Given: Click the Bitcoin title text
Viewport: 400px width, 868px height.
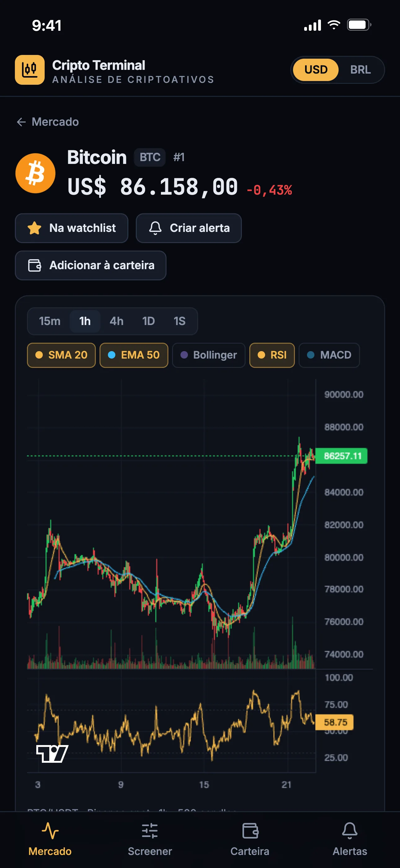Looking at the screenshot, I should point(97,157).
